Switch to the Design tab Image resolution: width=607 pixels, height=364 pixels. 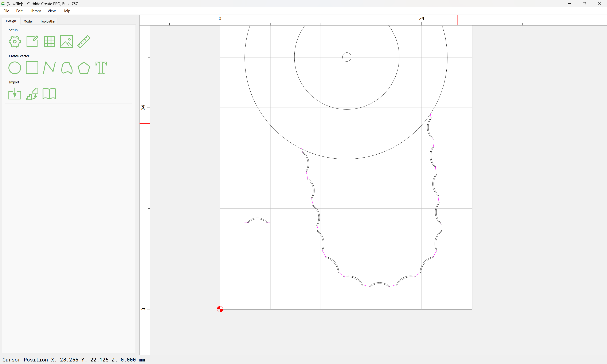click(11, 21)
